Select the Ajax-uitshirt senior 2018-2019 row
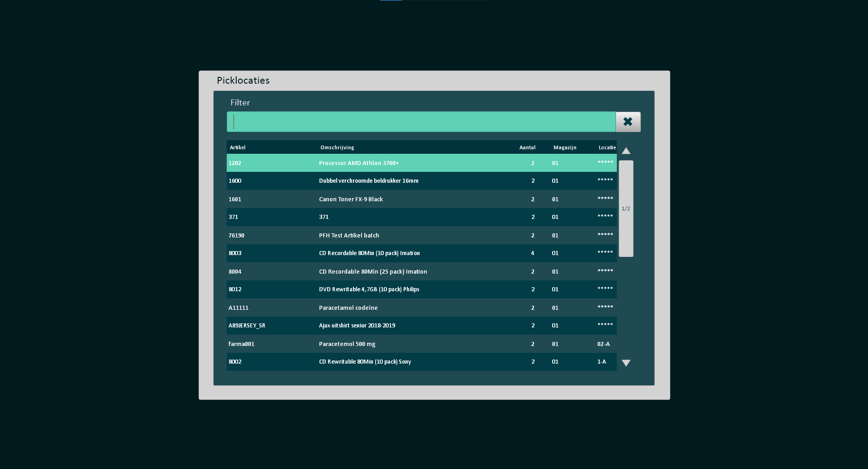This screenshot has width=868, height=469. (421, 326)
